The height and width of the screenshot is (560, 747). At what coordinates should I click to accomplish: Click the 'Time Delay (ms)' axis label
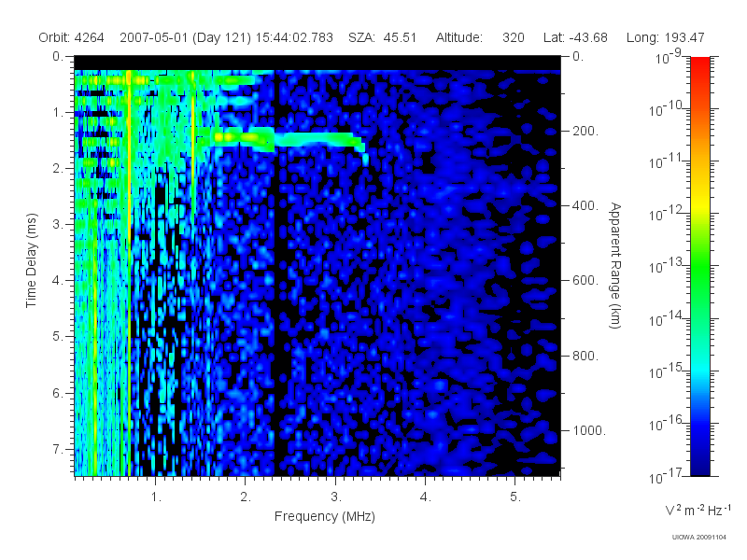pos(31,260)
